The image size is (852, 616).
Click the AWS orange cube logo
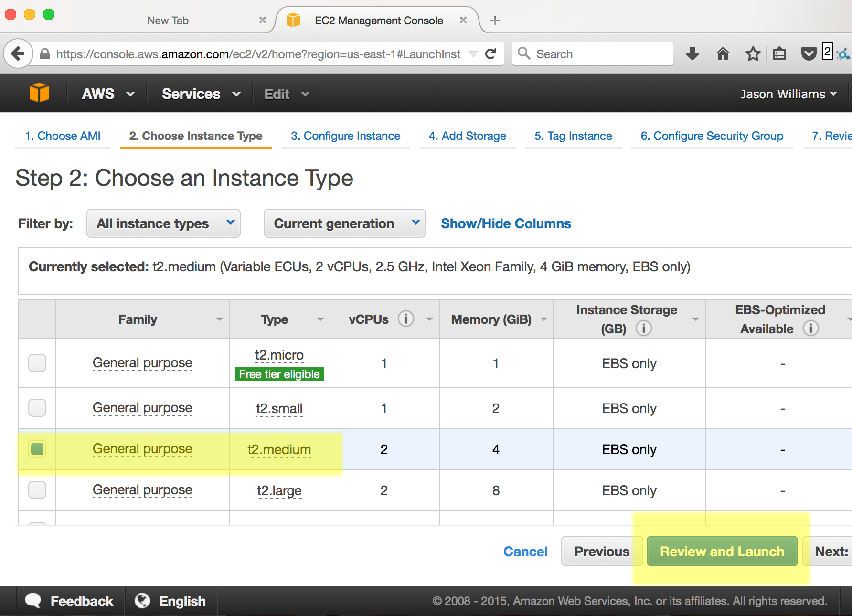[x=39, y=93]
